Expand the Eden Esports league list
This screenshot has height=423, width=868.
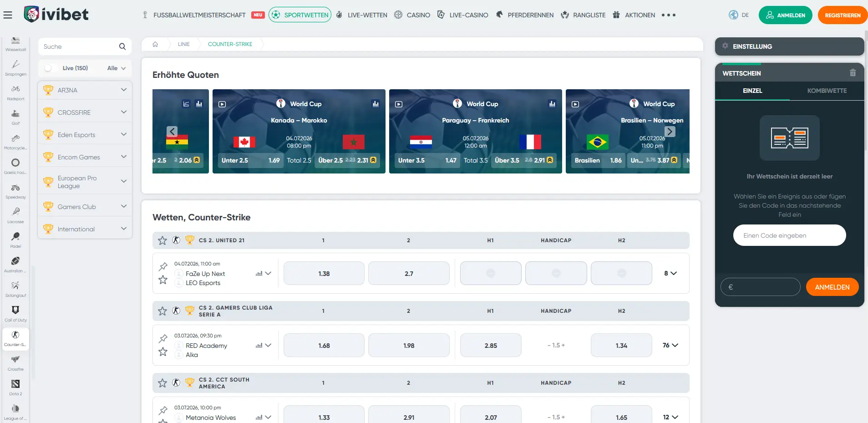point(123,134)
